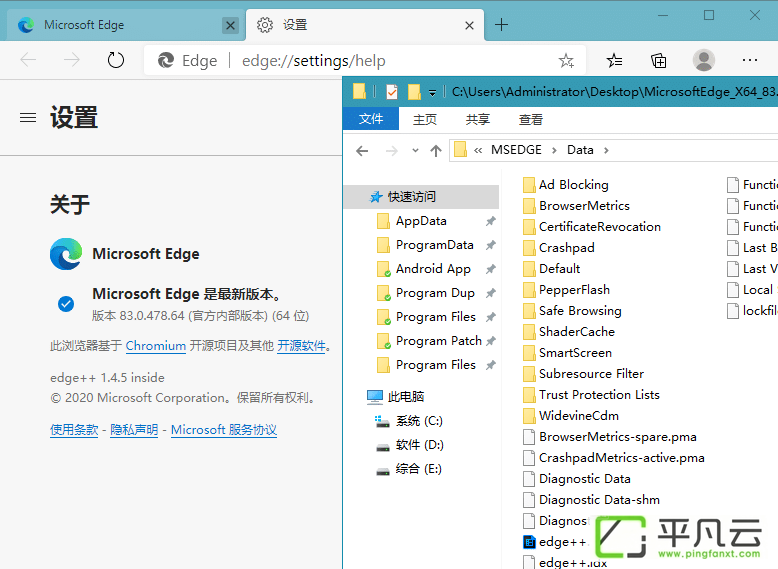
Task: Select BrowserMetrics-spare.pma file
Action: coord(610,437)
